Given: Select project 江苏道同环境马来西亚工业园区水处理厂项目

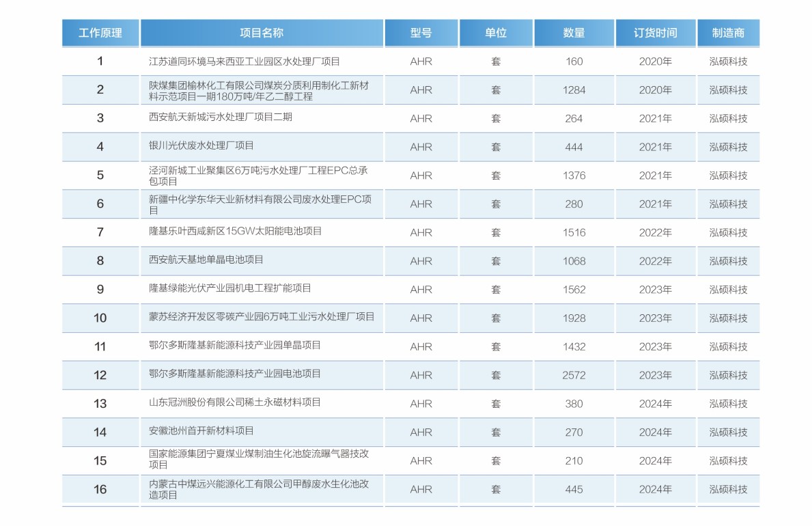Looking at the screenshot, I should [244, 61].
